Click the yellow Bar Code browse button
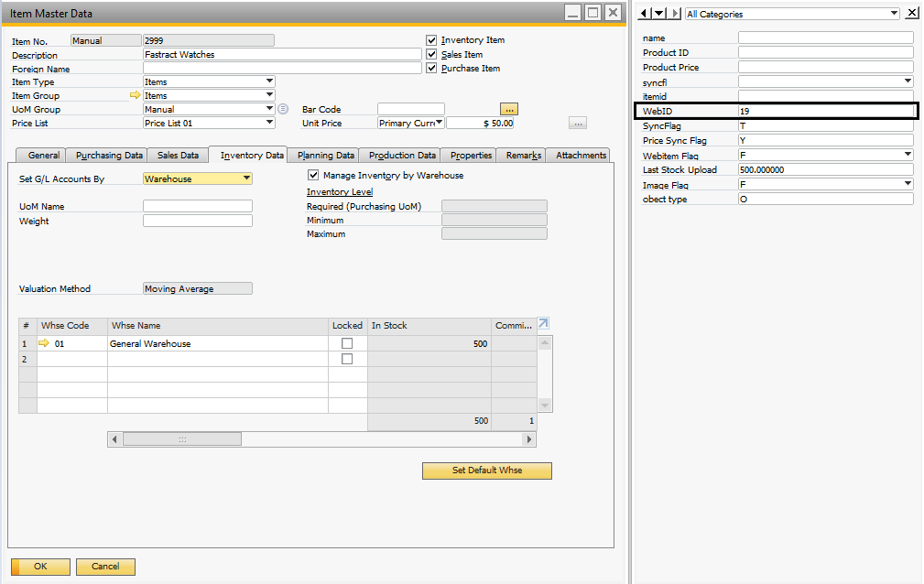Image resolution: width=924 pixels, height=584 pixels. click(509, 109)
